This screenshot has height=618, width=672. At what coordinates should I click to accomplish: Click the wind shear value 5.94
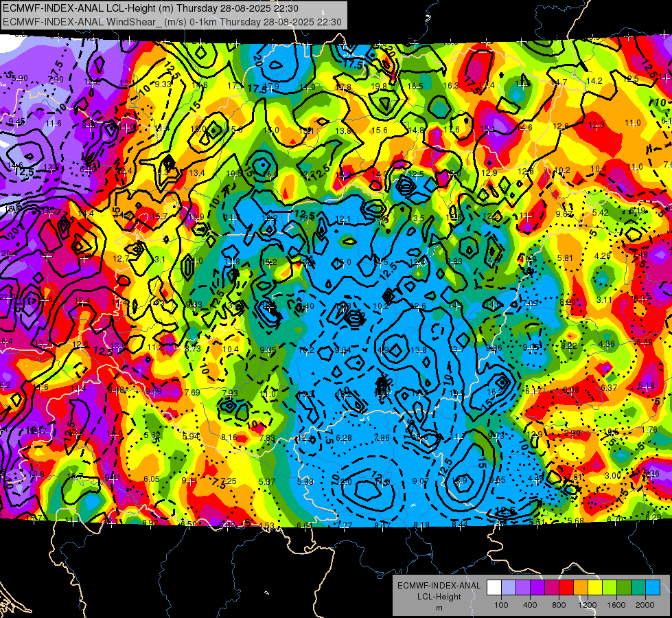pos(191,437)
